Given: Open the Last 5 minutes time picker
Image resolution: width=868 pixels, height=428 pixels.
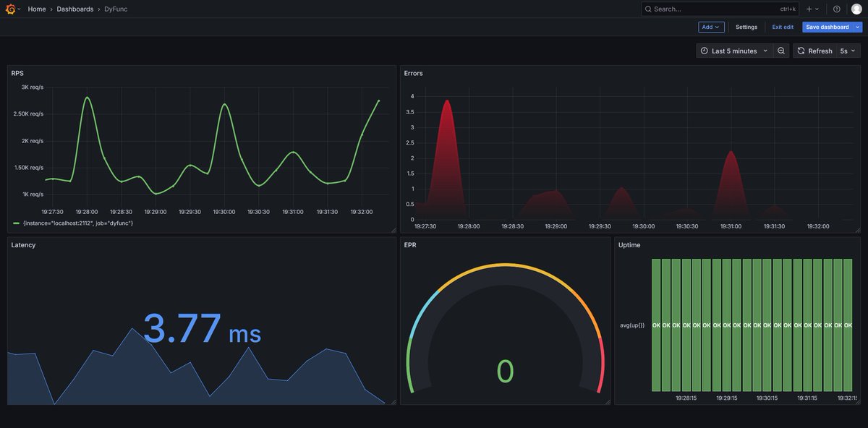Looking at the screenshot, I should (x=734, y=51).
